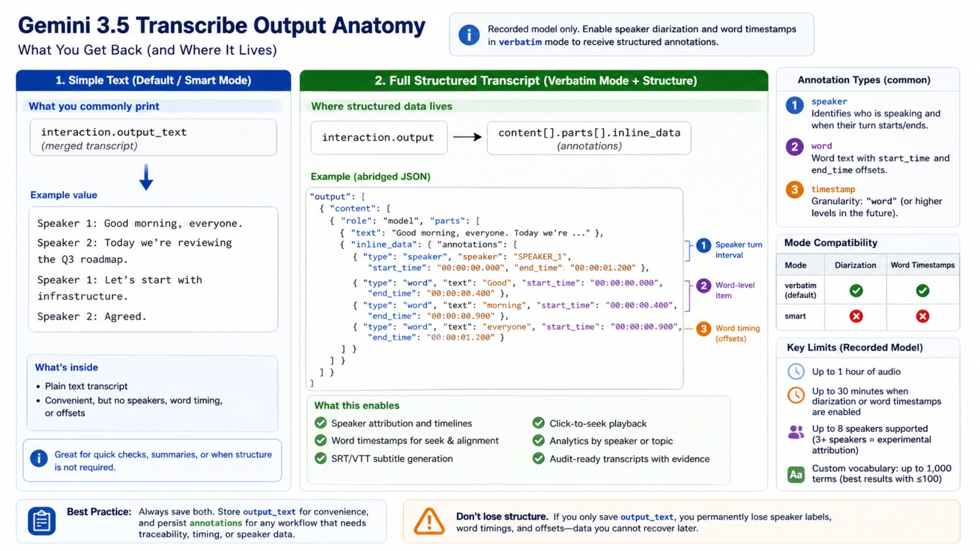
Task: Click the info icon beside "Great for quick checks"
Action: pos(39,458)
